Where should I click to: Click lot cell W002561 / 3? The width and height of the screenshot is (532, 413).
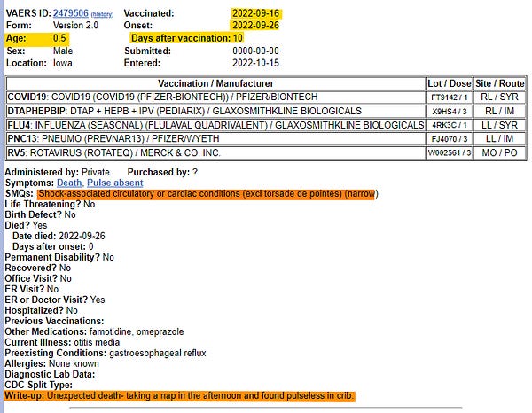point(450,152)
